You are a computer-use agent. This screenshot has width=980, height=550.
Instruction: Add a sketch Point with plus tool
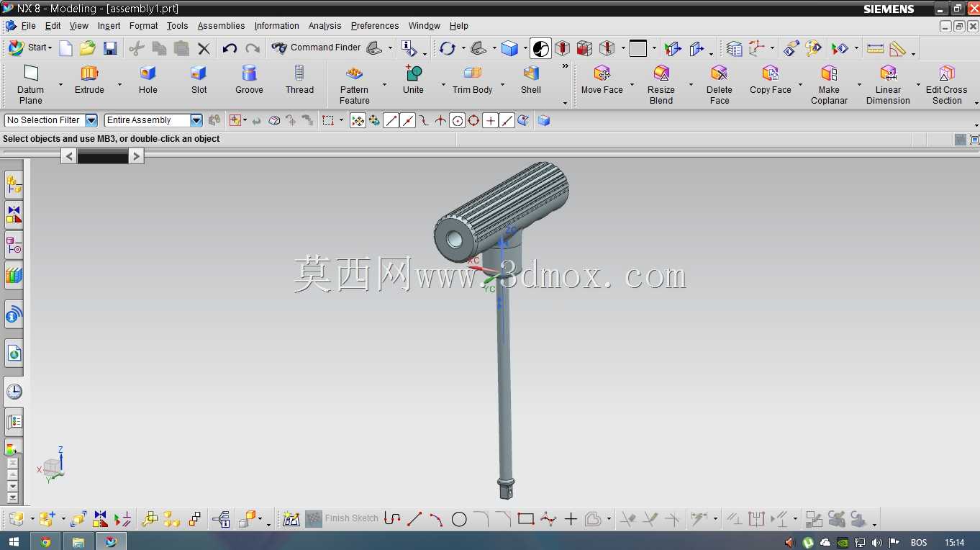point(571,519)
